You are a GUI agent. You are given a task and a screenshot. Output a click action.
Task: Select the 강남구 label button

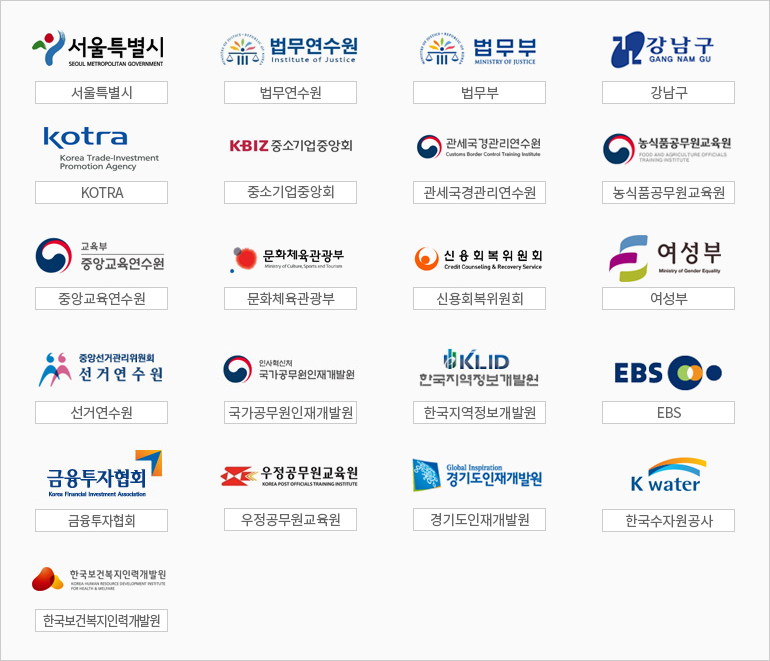point(668,92)
